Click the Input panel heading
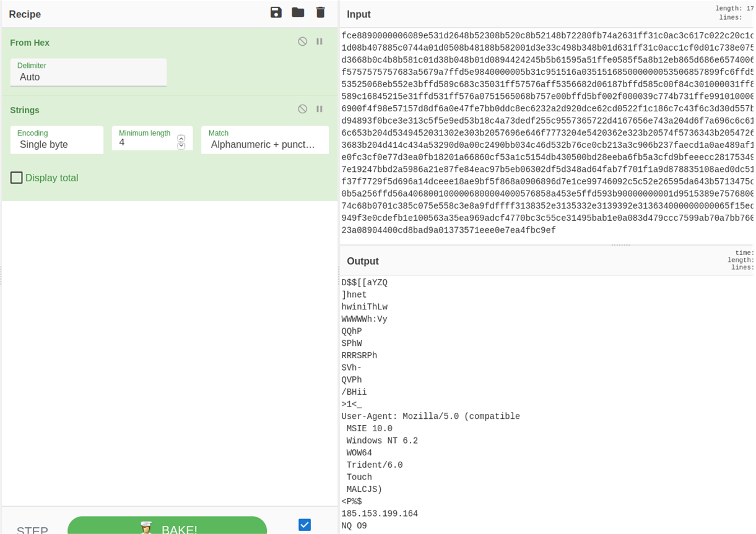 (x=358, y=14)
